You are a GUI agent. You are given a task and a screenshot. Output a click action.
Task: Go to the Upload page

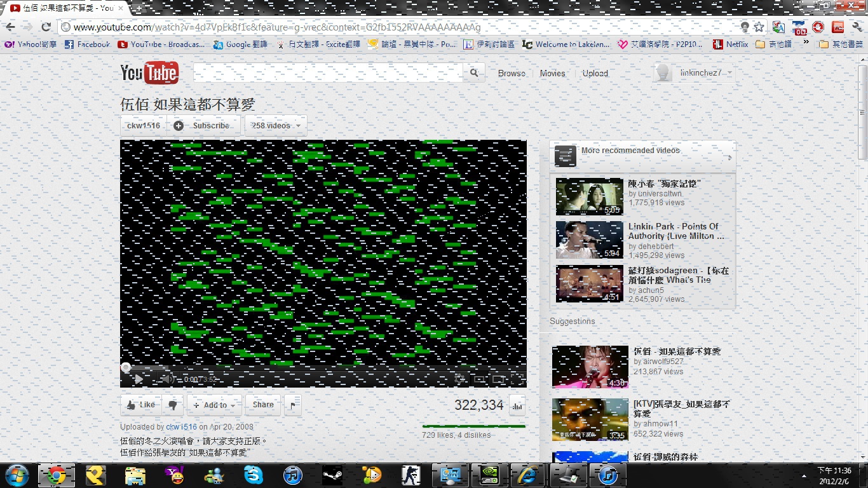(595, 73)
